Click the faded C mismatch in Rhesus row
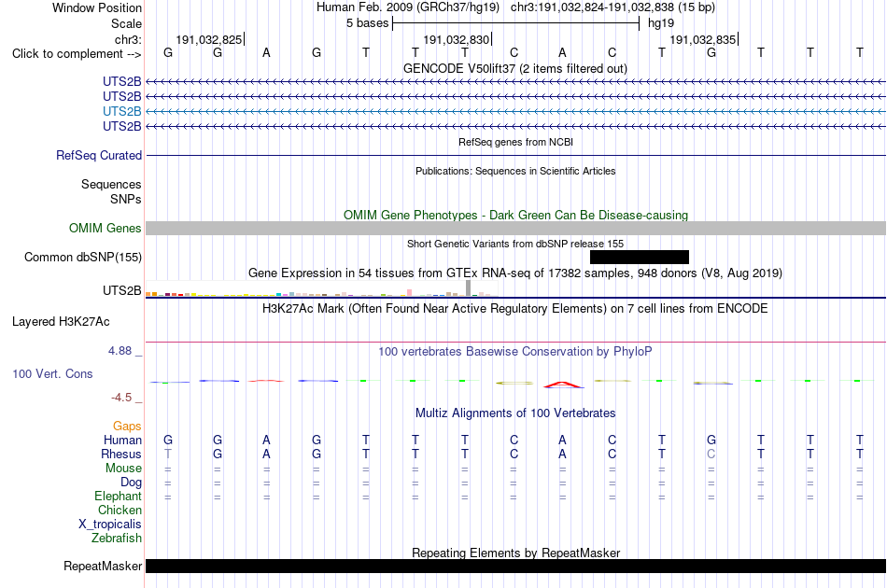The image size is (887, 588). 711,454
